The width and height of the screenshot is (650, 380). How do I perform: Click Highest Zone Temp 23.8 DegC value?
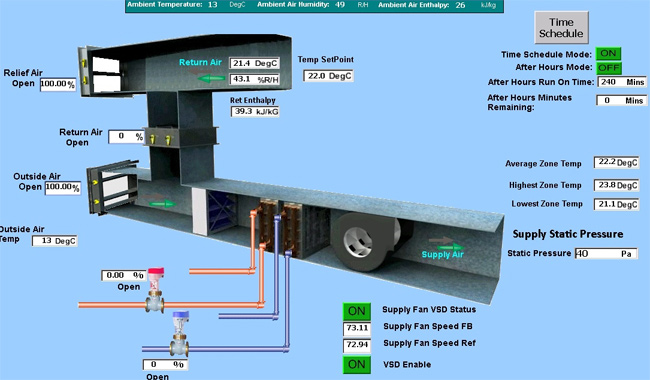point(616,185)
